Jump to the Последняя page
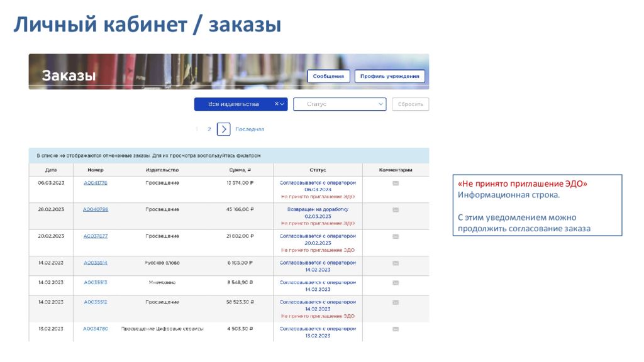 249,129
